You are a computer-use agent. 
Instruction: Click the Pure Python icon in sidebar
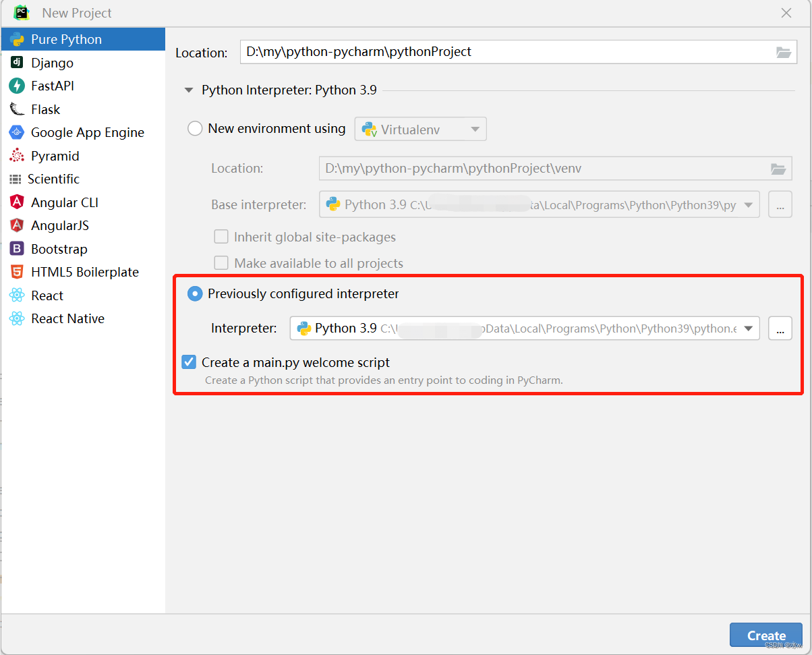[x=17, y=39]
